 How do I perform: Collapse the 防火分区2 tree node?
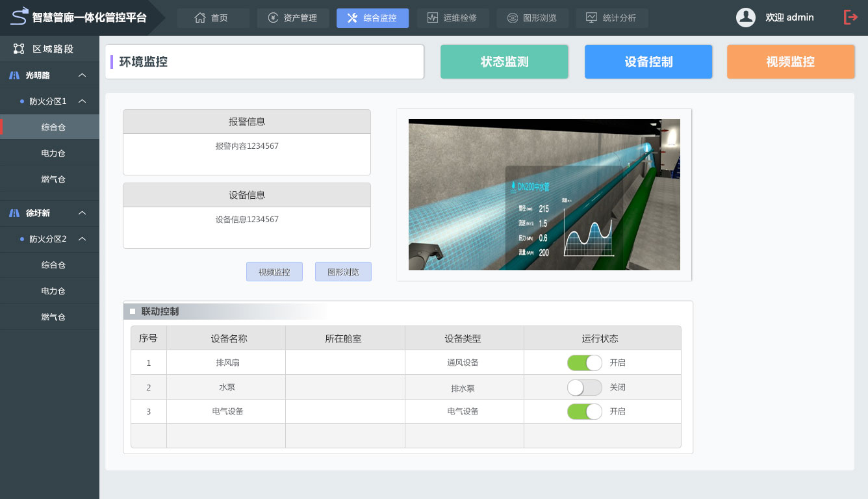[83, 239]
